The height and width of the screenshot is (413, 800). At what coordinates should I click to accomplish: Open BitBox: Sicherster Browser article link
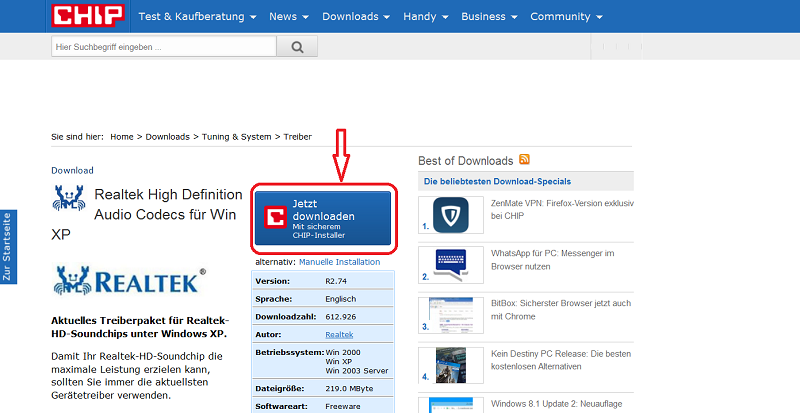pyautogui.click(x=561, y=310)
